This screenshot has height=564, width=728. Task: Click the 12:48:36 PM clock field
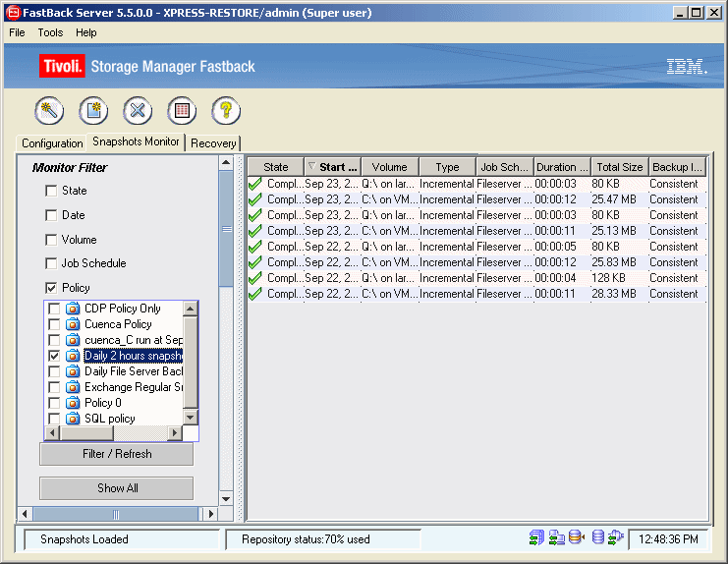tap(668, 539)
